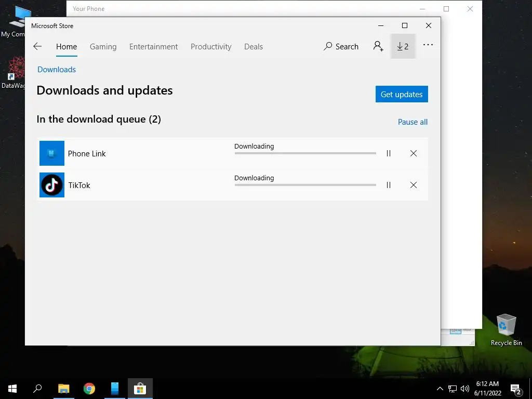
Task: Click the TikTok app icon
Action: tap(52, 185)
